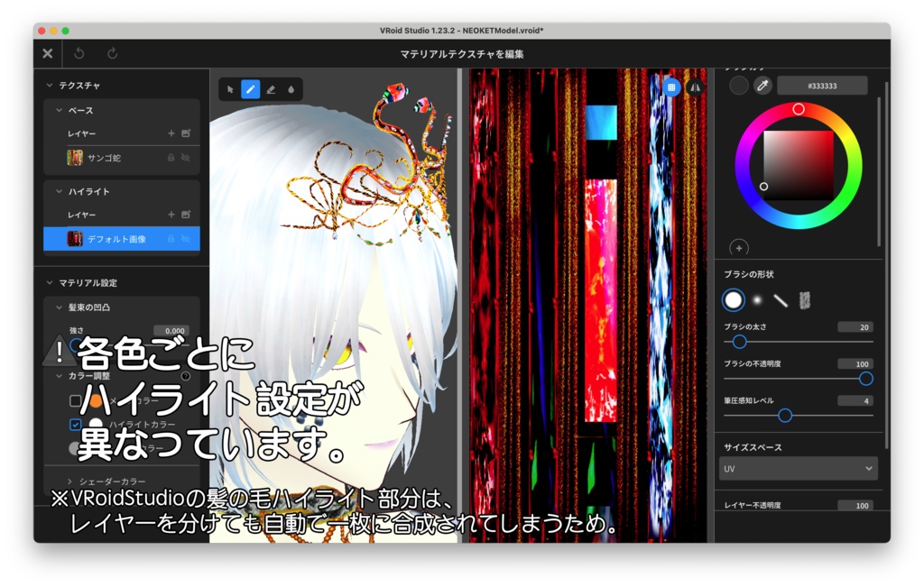Image resolution: width=924 pixels, height=587 pixels.
Task: Toggle visibility of the サンゴ蛇 layer
Action: 184,157
